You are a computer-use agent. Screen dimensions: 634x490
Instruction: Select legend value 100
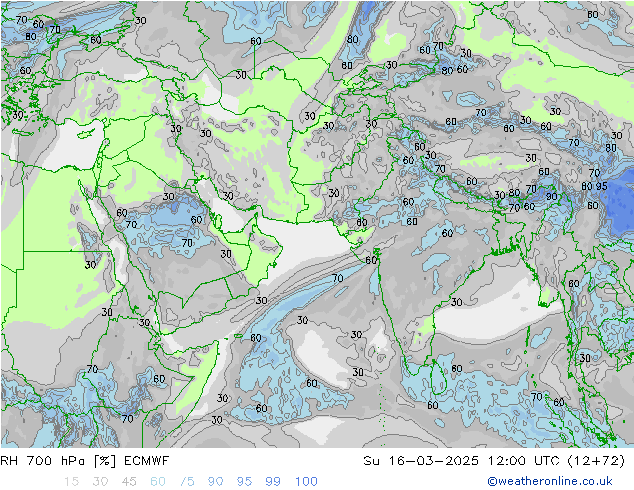(x=306, y=482)
